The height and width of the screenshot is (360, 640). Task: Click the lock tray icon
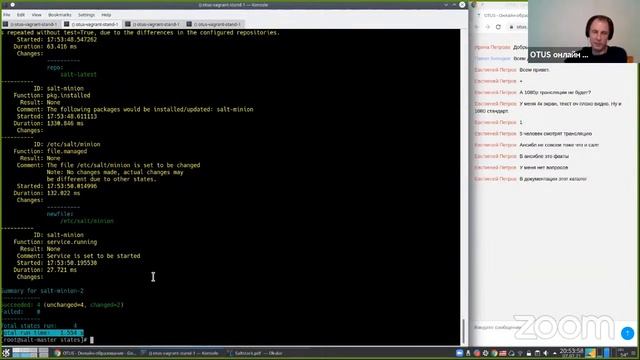coord(529,353)
